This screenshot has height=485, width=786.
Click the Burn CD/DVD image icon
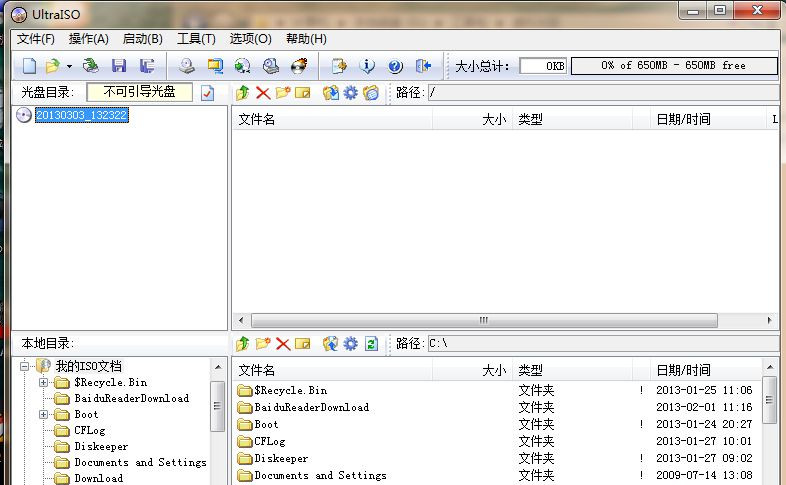(299, 66)
